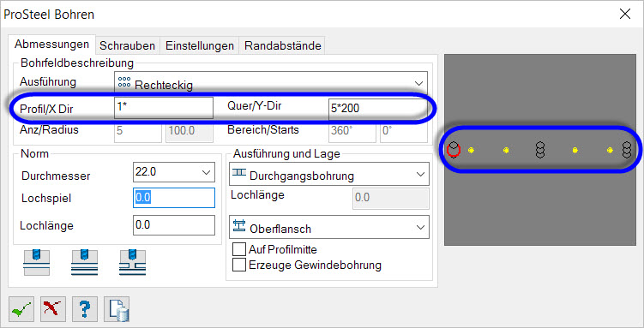Select second drill icon with multiple plates

pyautogui.click(x=84, y=262)
